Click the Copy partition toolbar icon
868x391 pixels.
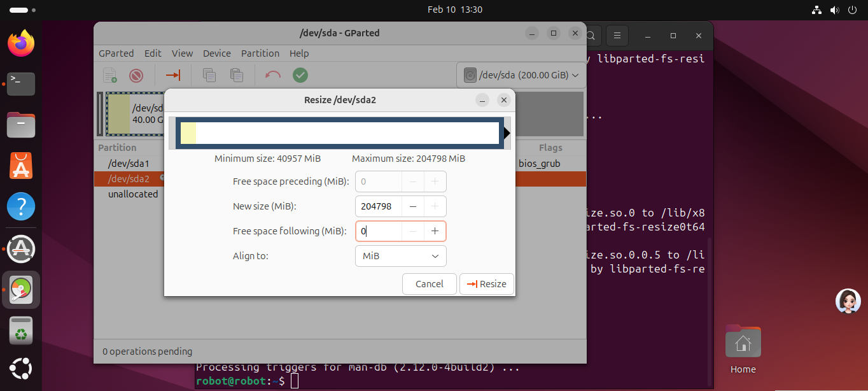(x=209, y=75)
